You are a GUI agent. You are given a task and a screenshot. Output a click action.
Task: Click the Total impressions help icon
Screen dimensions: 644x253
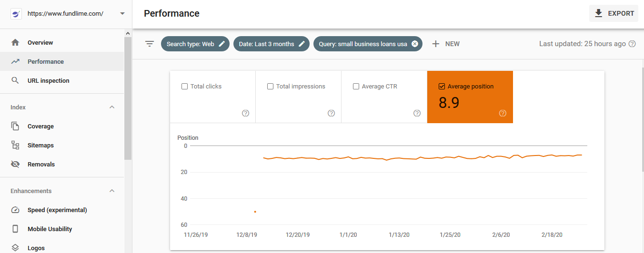tap(332, 113)
